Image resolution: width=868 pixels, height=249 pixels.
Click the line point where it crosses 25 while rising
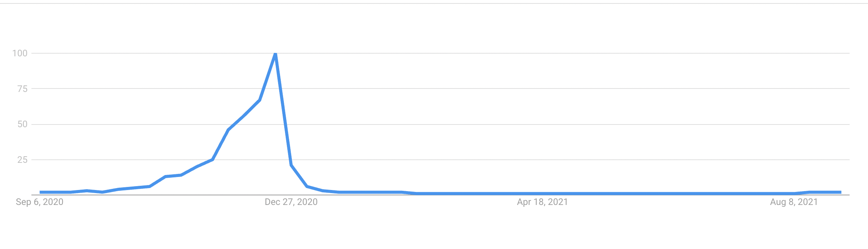click(x=213, y=159)
